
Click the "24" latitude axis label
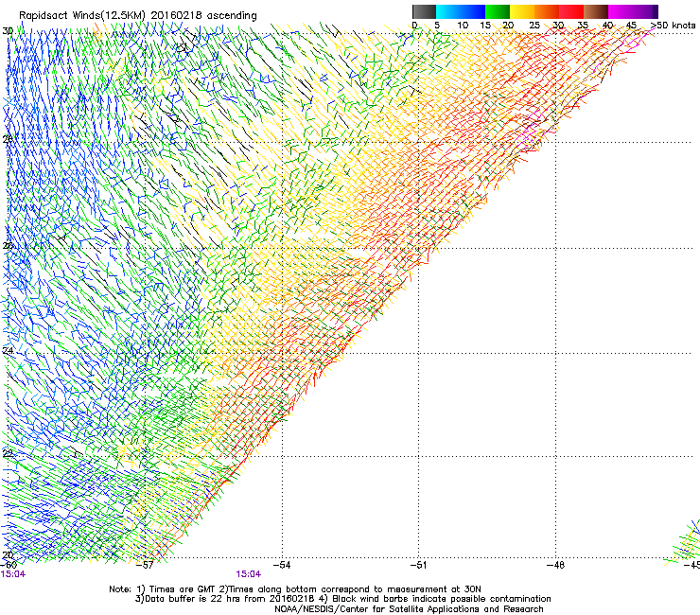[8, 350]
